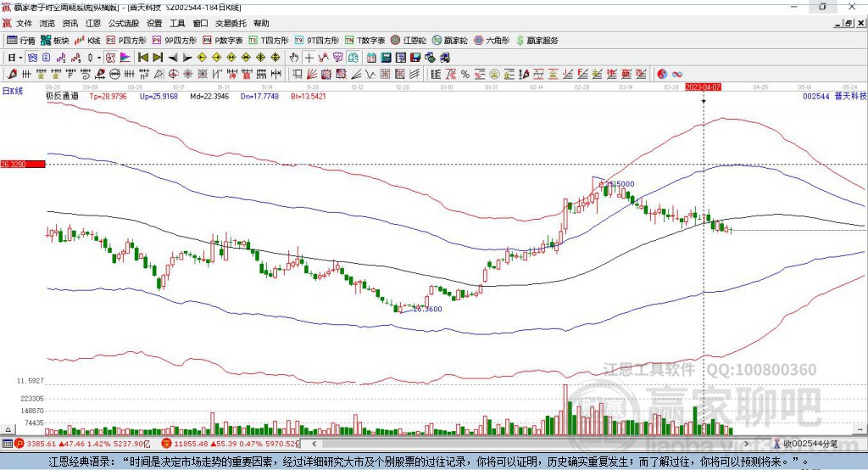Click the infinity loop icon
The height and width of the screenshot is (470, 868).
(x=677, y=75)
